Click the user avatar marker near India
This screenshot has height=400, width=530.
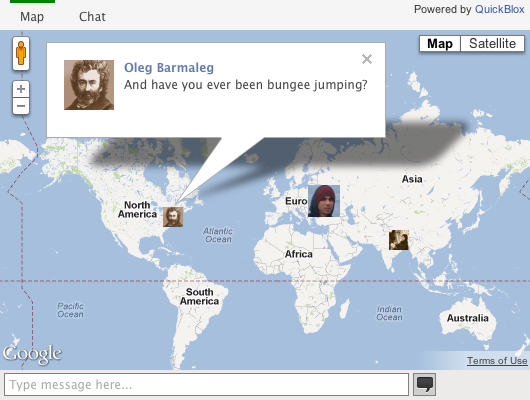coord(399,240)
